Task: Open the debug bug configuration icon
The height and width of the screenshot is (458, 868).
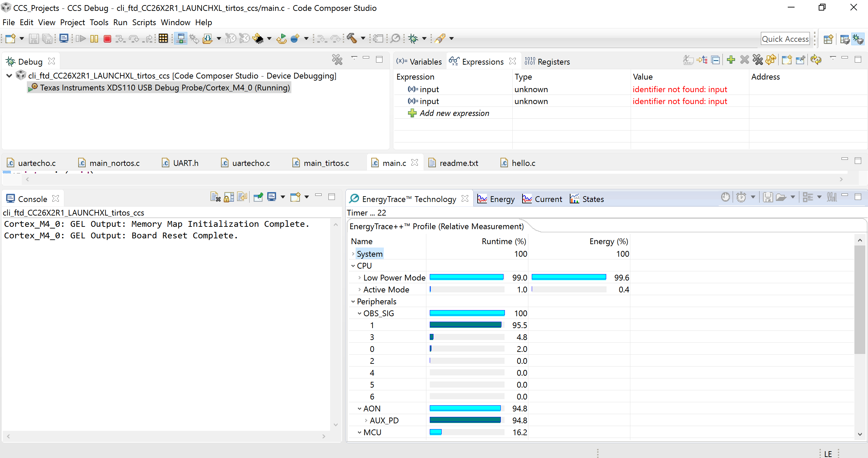Action: coord(414,38)
